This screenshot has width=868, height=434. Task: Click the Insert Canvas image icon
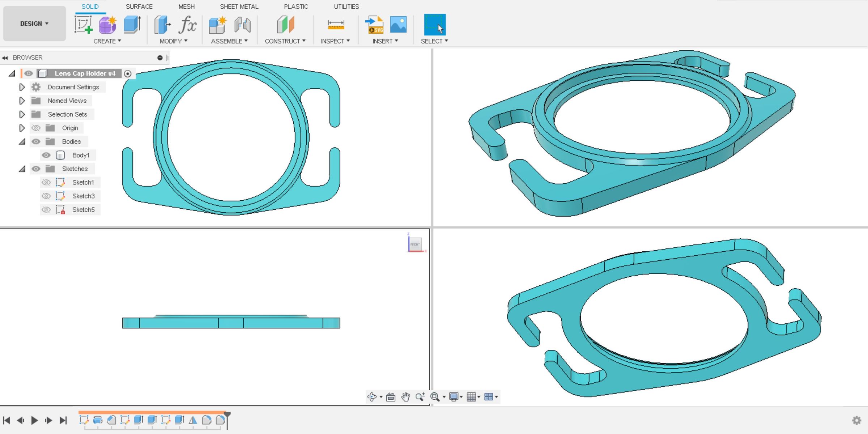398,25
